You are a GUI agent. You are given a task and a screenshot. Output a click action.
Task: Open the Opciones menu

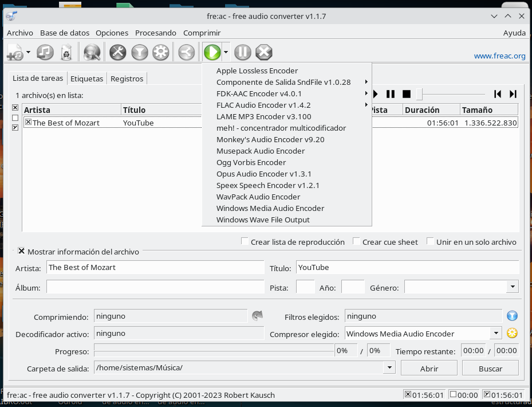coord(112,33)
